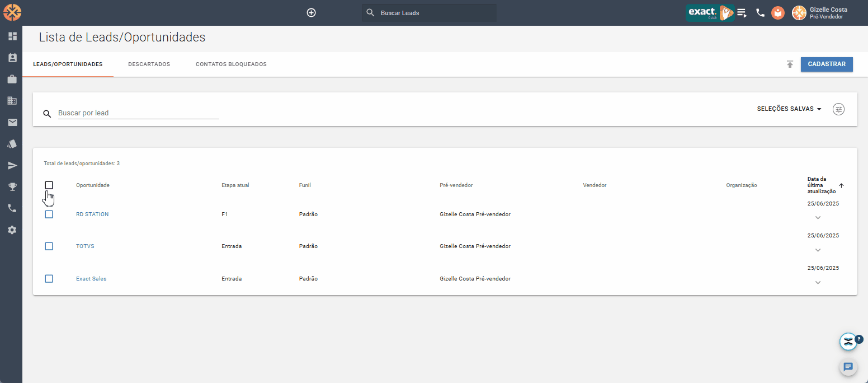Image resolution: width=868 pixels, height=383 pixels.
Task: Click the Lista de Leads/Oportunidades page title
Action: [122, 38]
